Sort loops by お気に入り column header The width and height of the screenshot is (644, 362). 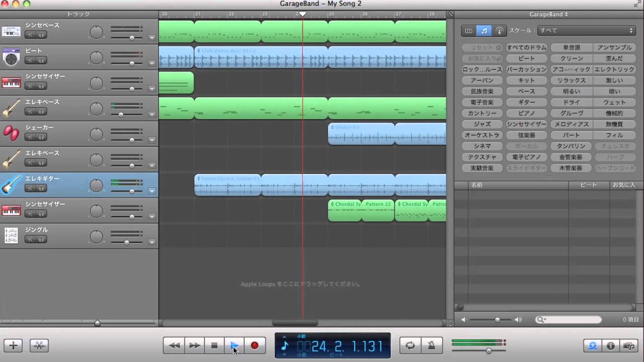point(623,185)
